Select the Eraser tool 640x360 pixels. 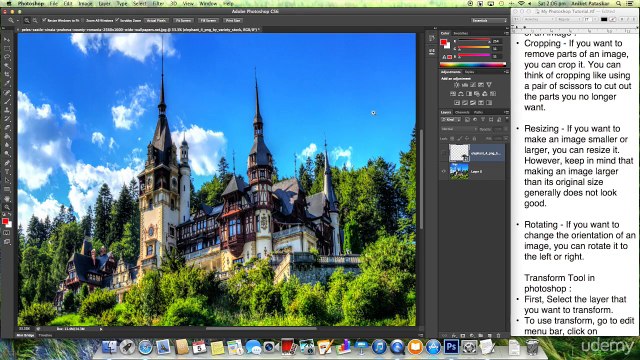click(7, 128)
